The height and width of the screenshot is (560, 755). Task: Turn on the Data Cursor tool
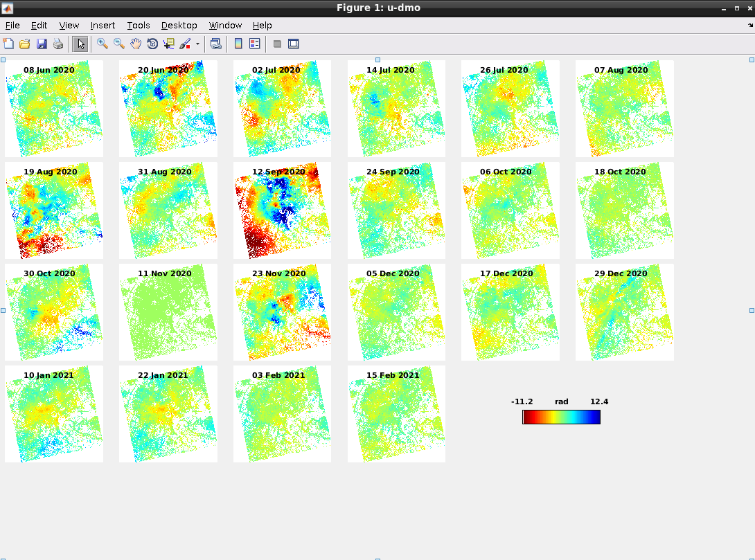(x=168, y=44)
